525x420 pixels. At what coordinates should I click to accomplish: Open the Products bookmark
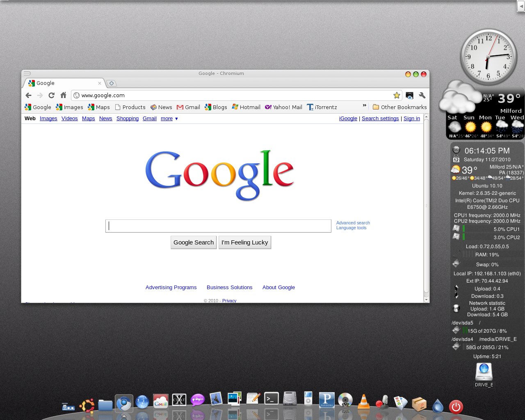[130, 107]
